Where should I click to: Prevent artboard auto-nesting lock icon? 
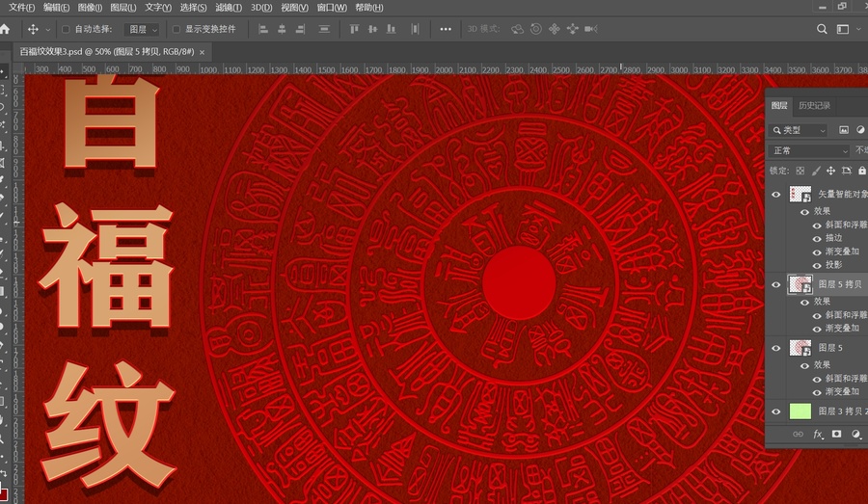click(x=847, y=171)
